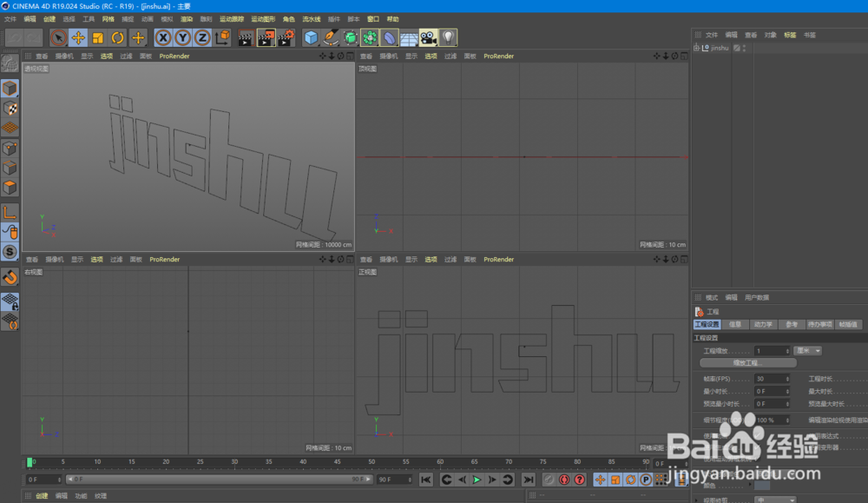Open the 视图修剪 dropdown set to 中
The width and height of the screenshot is (868, 503).
775,500
